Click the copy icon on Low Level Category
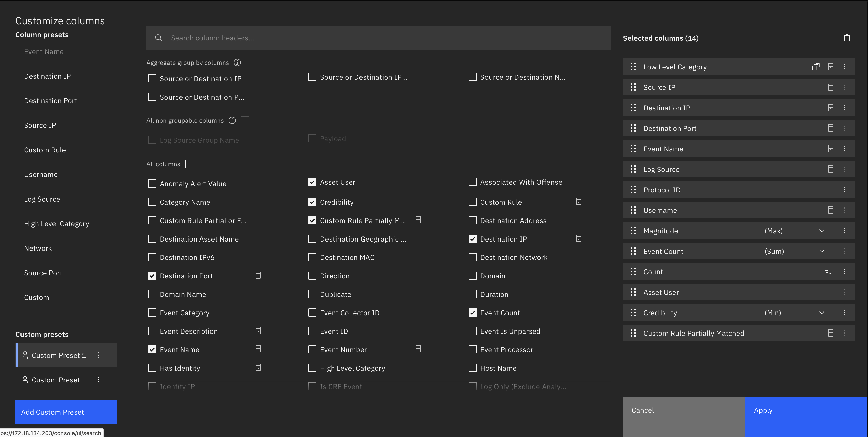 pyautogui.click(x=816, y=66)
